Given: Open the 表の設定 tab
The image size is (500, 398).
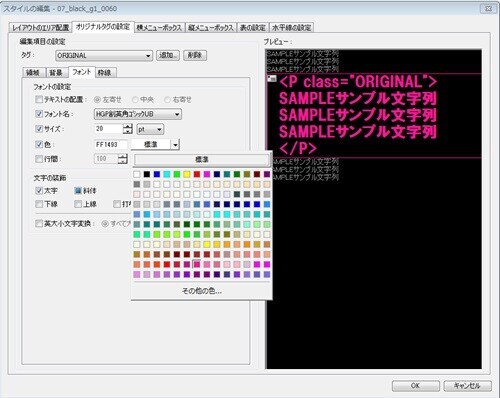Looking at the screenshot, I should pyautogui.click(x=253, y=27).
